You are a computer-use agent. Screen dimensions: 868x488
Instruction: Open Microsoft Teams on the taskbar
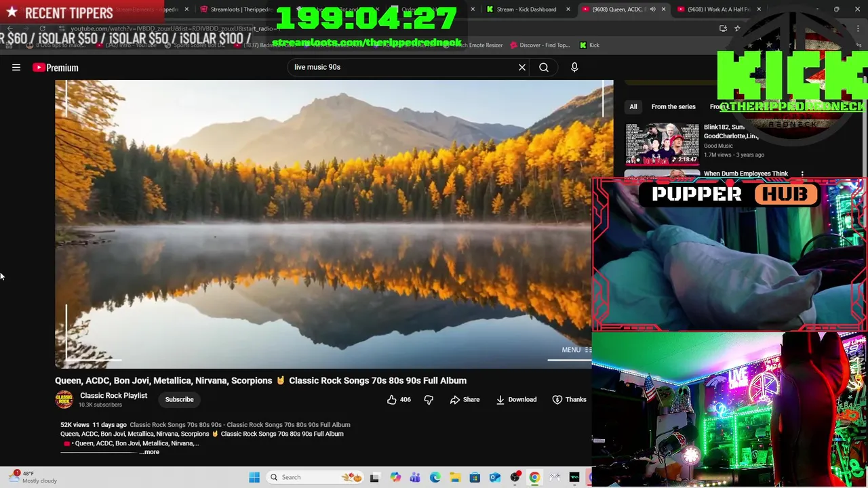tap(415, 477)
